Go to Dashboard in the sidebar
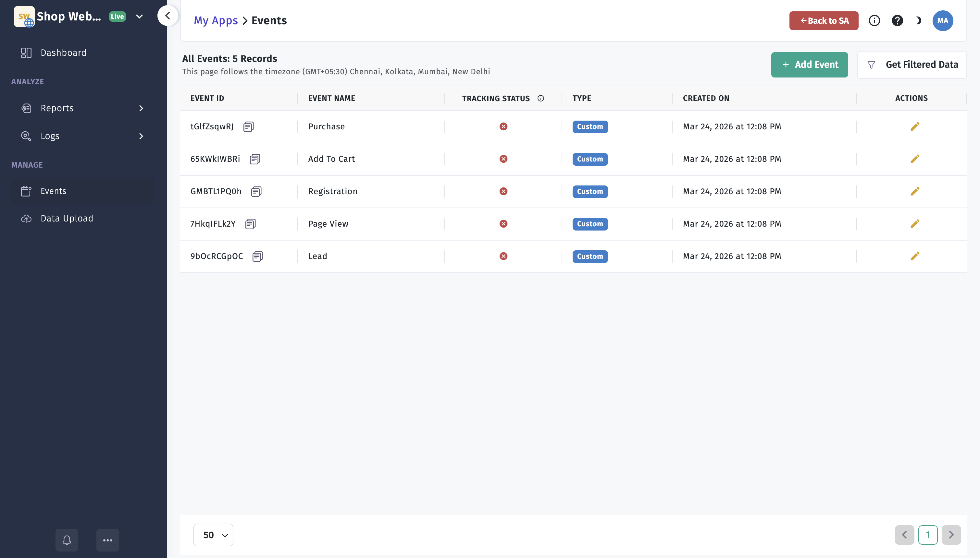 63,53
